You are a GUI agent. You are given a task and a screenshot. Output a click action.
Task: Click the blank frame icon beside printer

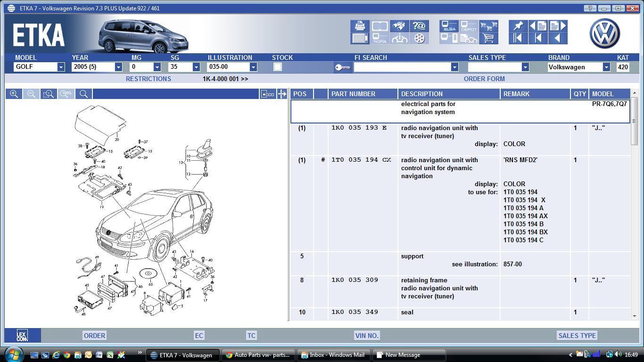(x=380, y=26)
